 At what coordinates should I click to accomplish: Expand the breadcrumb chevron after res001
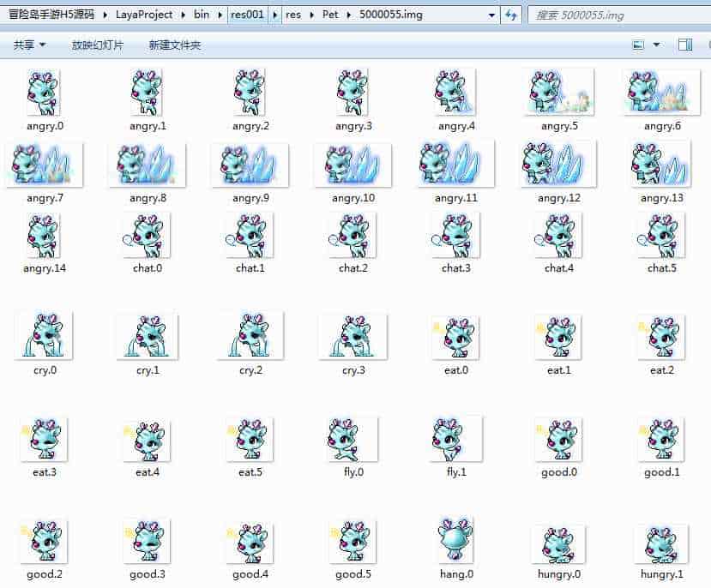click(274, 15)
